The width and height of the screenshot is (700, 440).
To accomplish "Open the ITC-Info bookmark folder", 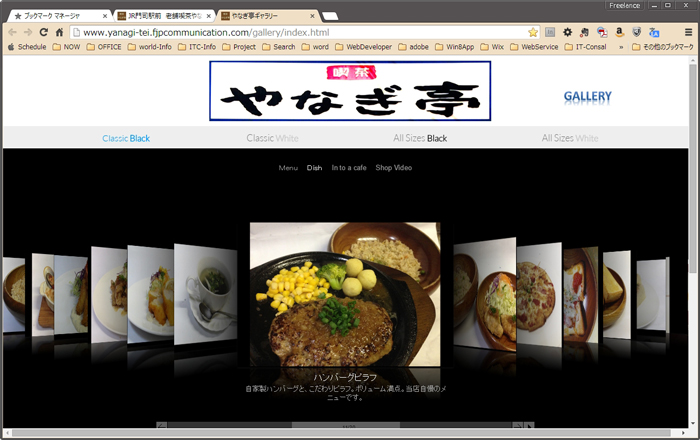I will click(196, 47).
